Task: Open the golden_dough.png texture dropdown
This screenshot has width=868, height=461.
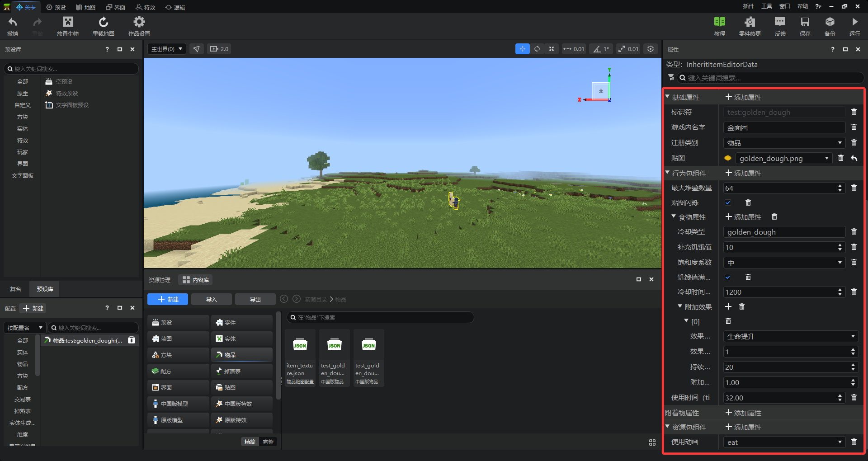Action: 784,158
